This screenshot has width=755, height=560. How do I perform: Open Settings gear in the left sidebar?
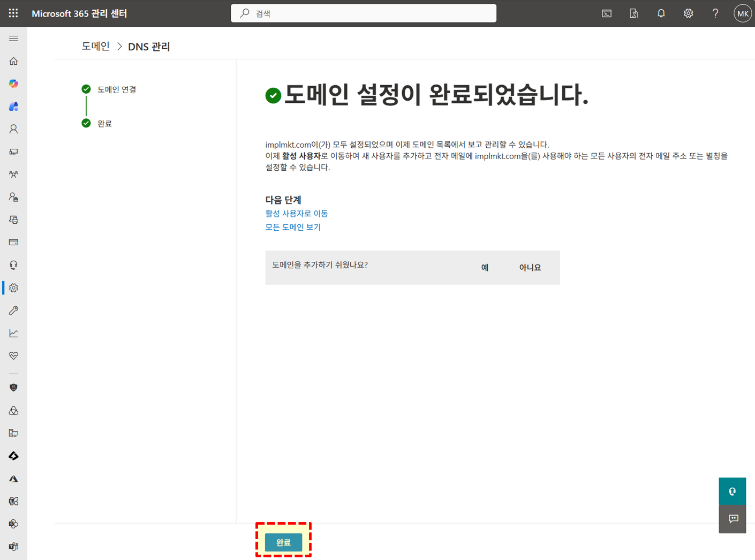[x=14, y=288]
